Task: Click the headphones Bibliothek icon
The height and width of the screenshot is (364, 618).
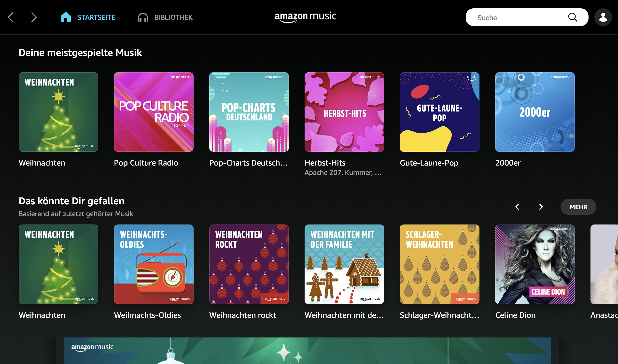Action: point(143,17)
